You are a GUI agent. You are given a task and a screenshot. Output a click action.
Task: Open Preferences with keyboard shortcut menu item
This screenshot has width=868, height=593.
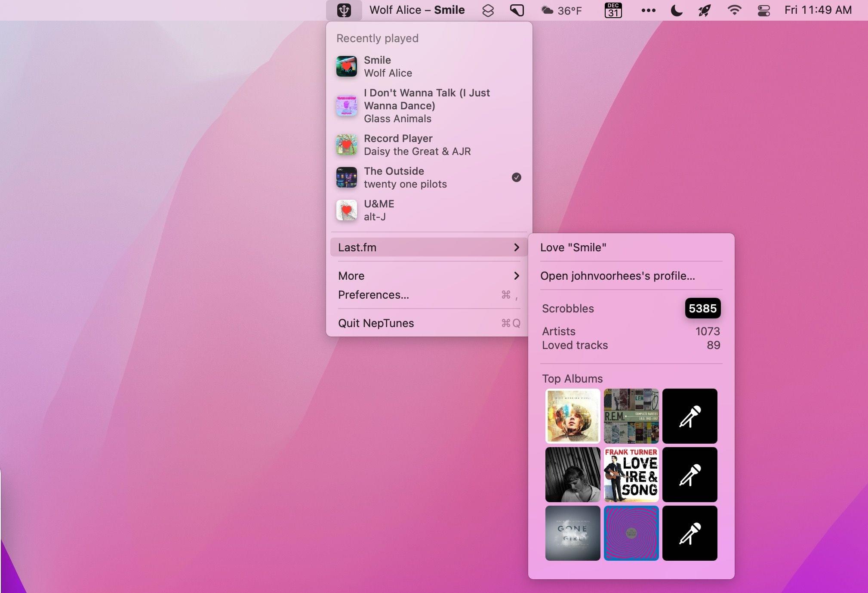click(x=429, y=295)
